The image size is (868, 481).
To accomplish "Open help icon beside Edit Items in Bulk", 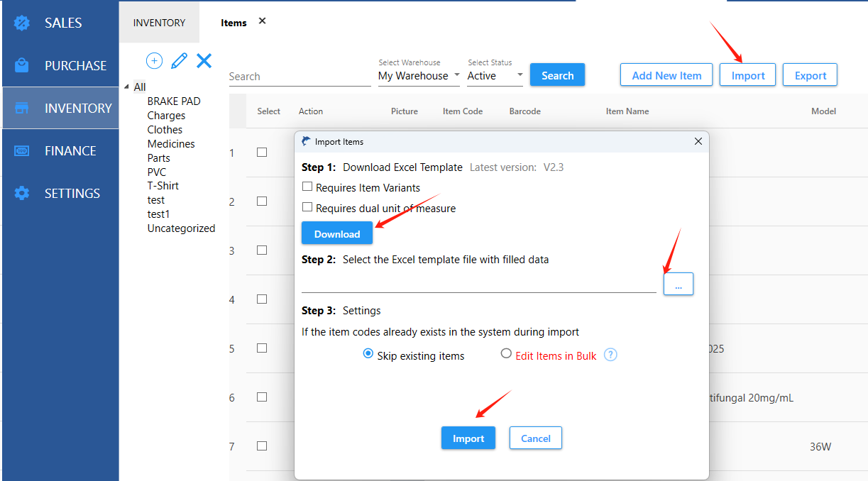I will click(x=610, y=355).
